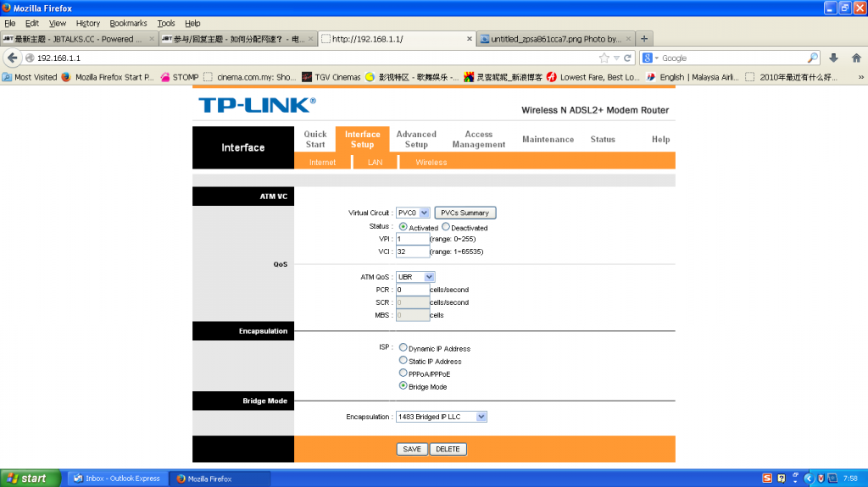Screen dimensions: 868x487
Task: Select Dynamic IP Address radio button
Action: tap(403, 347)
